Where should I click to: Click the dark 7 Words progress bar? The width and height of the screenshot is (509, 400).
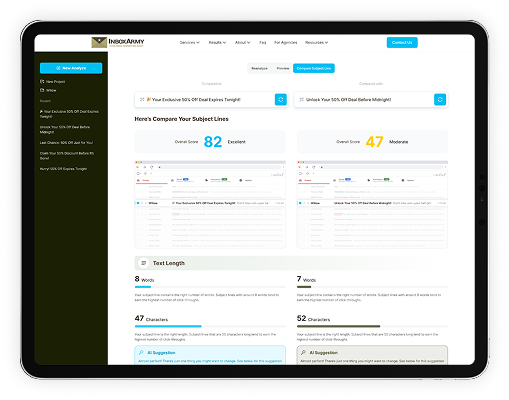[304, 287]
